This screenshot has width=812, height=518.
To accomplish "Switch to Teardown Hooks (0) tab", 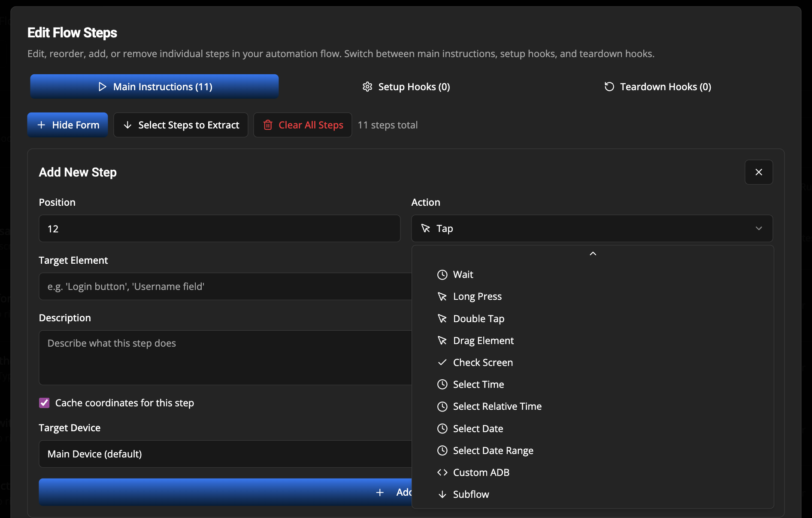I will 657,87.
